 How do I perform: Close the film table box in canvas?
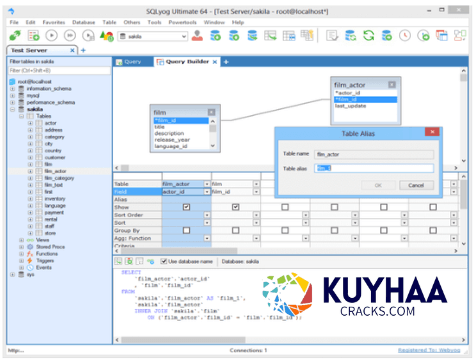[211, 112]
